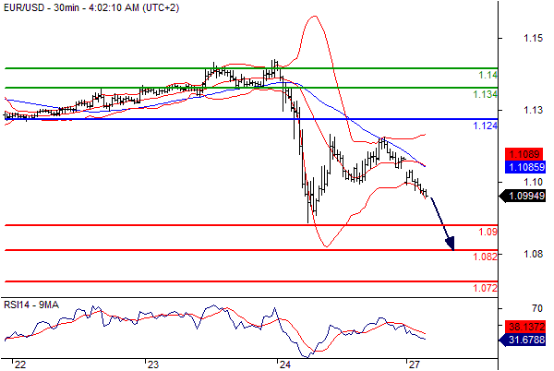Select the 1.14 resistance level label

[x=488, y=75]
